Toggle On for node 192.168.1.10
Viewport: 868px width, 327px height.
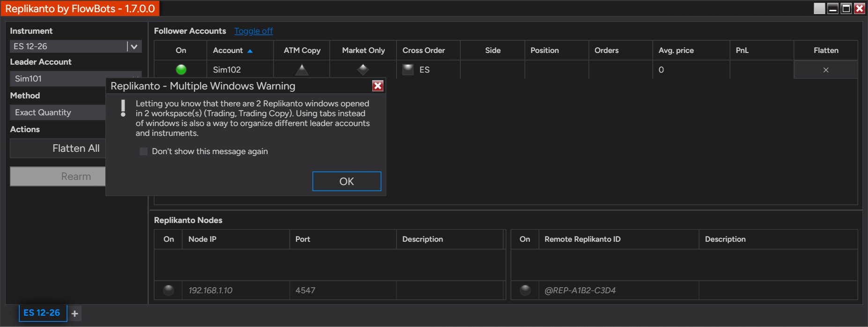[x=169, y=290]
